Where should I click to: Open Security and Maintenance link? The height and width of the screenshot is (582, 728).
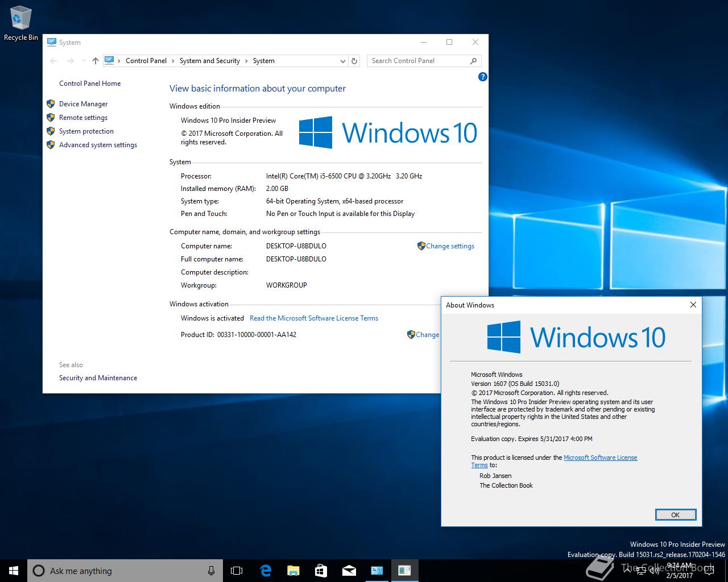98,378
